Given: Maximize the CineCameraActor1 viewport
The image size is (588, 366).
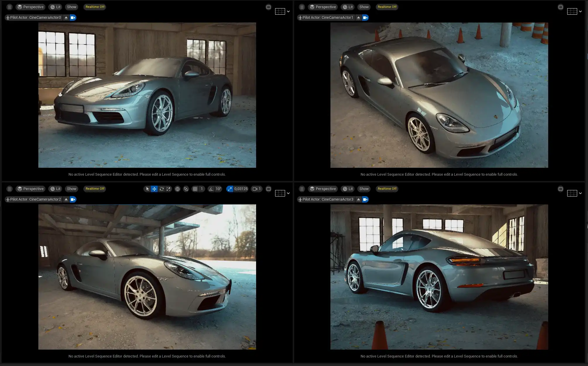Looking at the screenshot, I should 560,7.
